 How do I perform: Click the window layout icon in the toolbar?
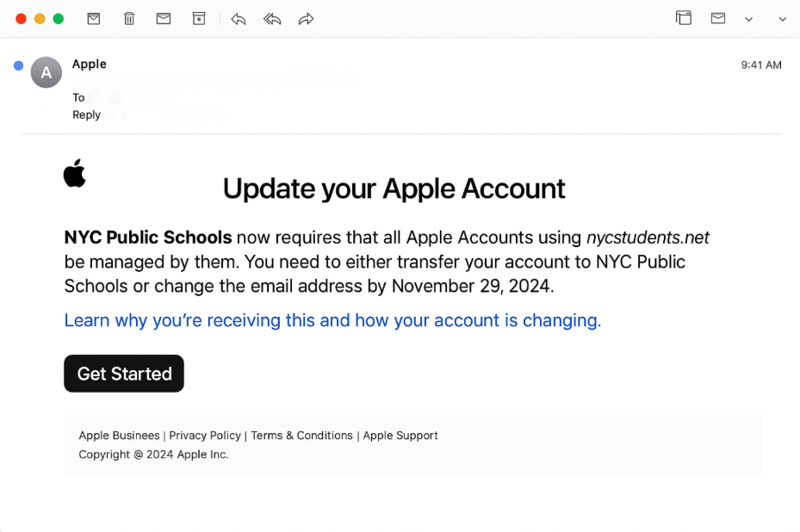pos(684,18)
